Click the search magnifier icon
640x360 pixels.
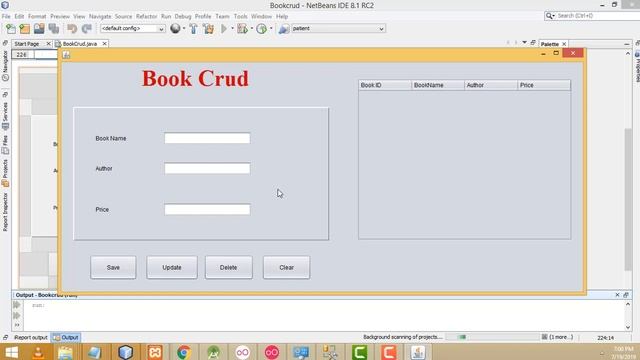(x=549, y=16)
